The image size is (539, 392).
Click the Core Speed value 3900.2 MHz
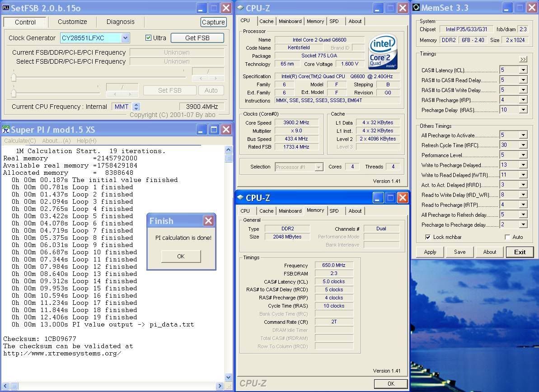click(296, 123)
